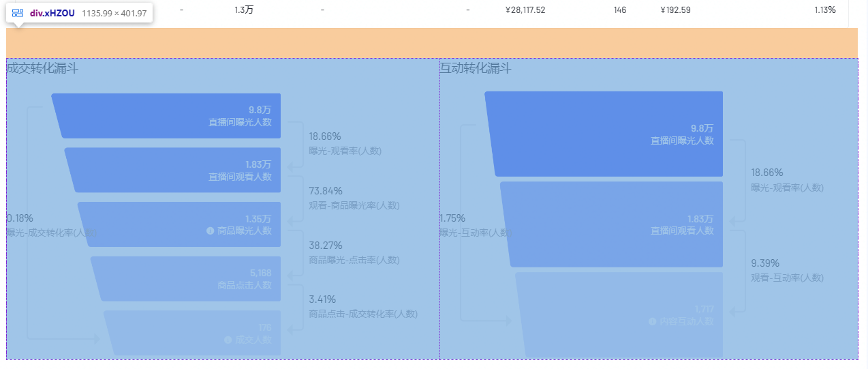
Task: Select the 9.8万 bar in 互动转化漏斗
Action: click(x=604, y=134)
